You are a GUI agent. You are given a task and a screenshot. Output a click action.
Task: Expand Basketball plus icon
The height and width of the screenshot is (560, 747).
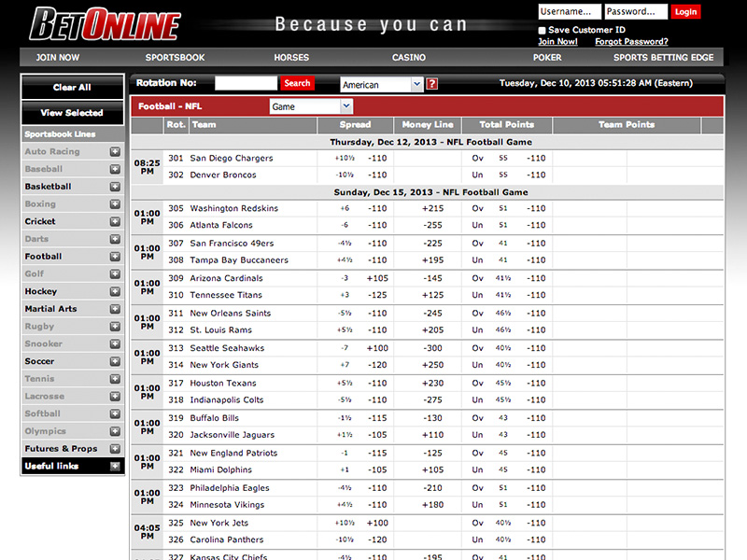coord(115,187)
